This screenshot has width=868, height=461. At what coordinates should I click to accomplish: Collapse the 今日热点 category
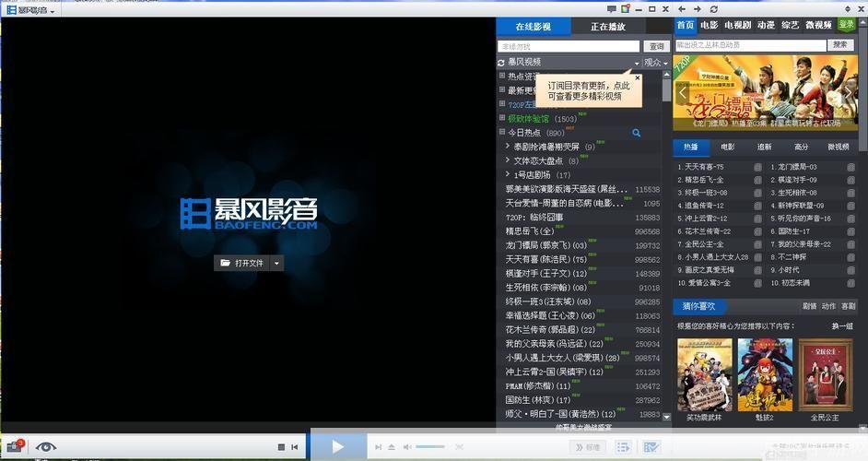pos(502,132)
